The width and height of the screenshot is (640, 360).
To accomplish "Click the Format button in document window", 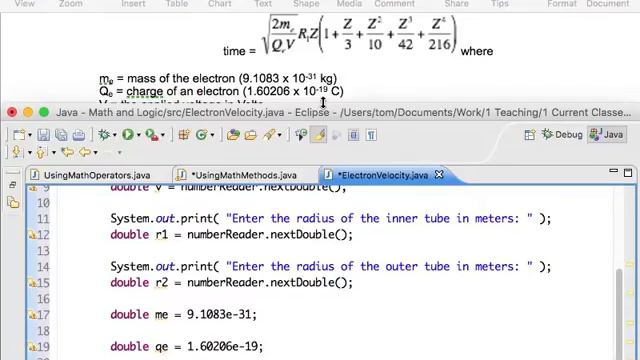I will (562, 4).
